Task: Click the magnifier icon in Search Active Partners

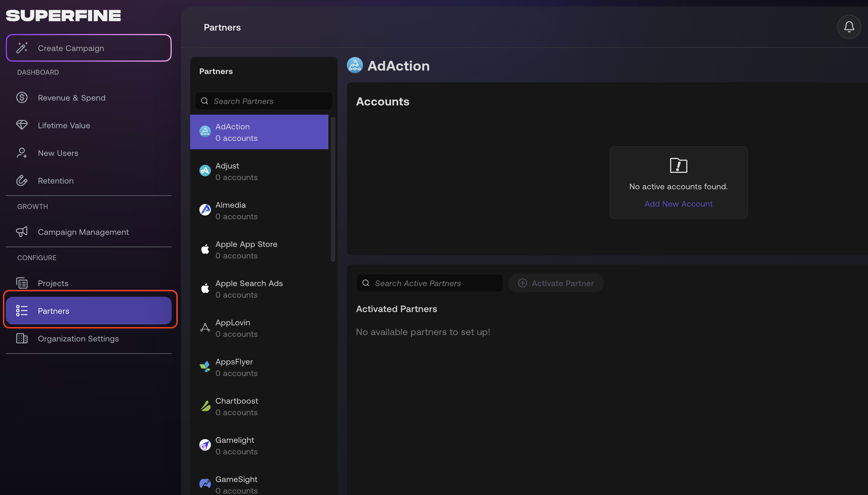Action: click(366, 283)
